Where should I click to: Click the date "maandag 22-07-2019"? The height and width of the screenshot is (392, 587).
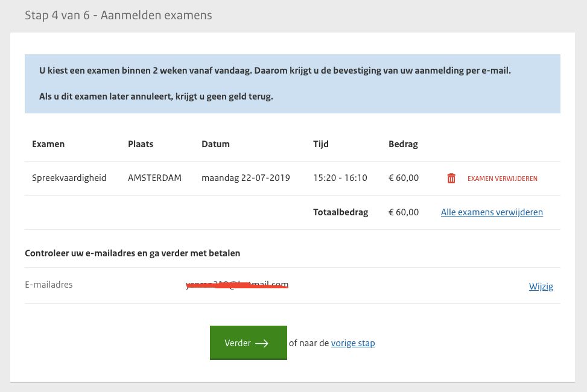(246, 179)
